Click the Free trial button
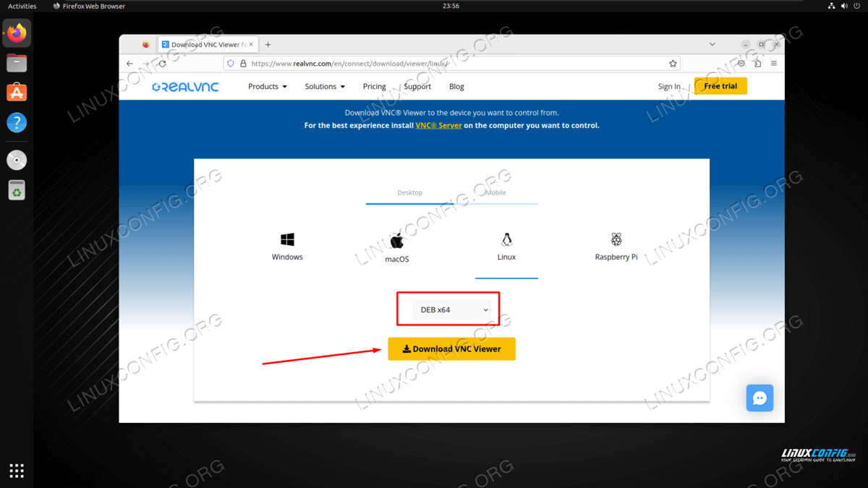The width and height of the screenshot is (868, 488). point(720,86)
